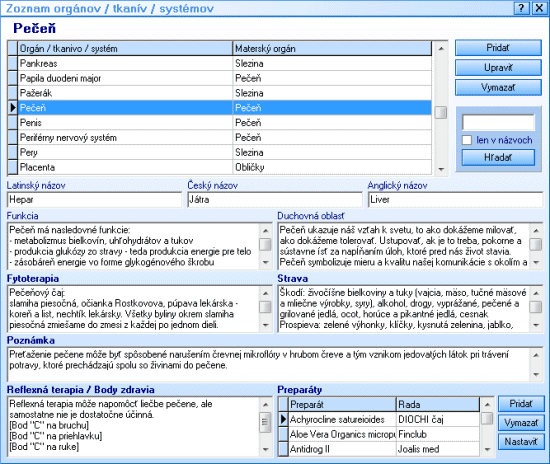Click the Preparáty list scroll down arrow
Image resolution: width=550 pixels, height=464 pixels.
pos(487,450)
